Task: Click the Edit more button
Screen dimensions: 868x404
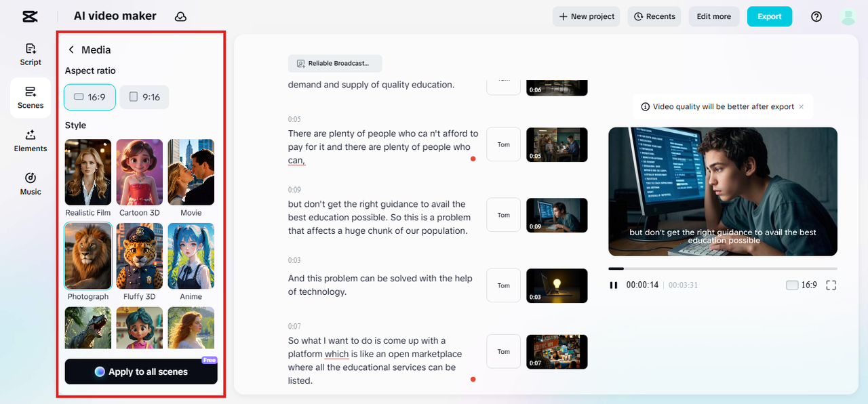Action: 714,16
